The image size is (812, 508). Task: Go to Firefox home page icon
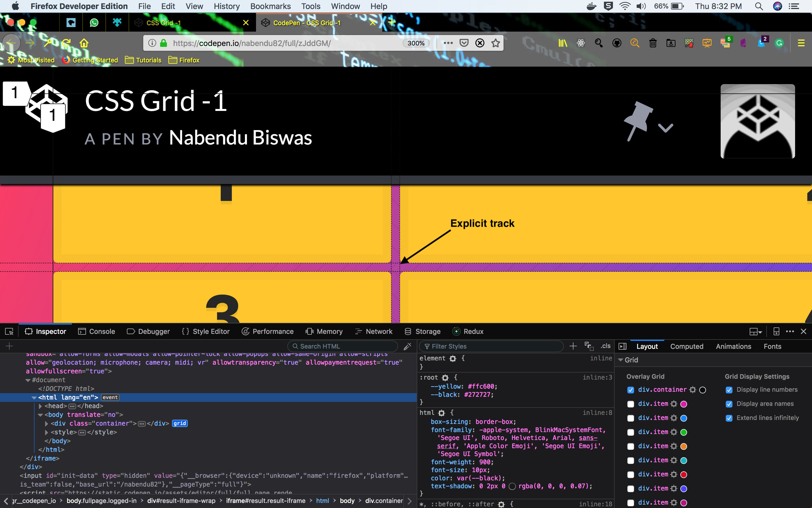[x=84, y=43]
